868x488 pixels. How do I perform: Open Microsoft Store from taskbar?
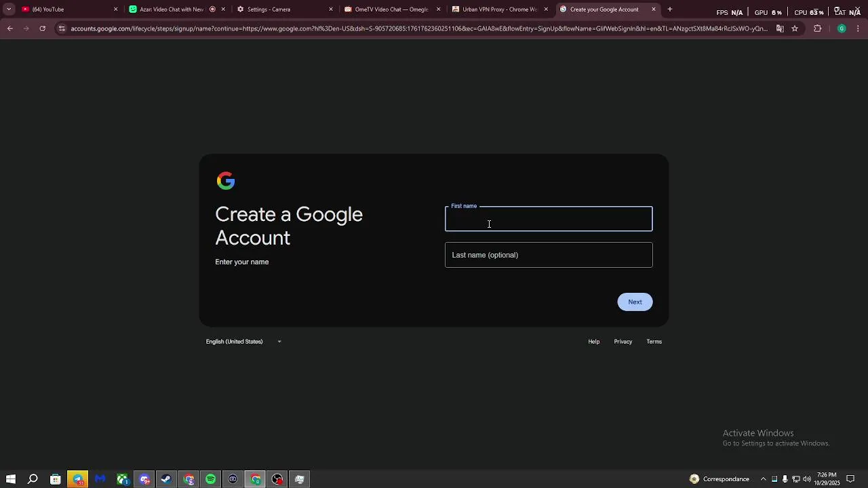56,479
